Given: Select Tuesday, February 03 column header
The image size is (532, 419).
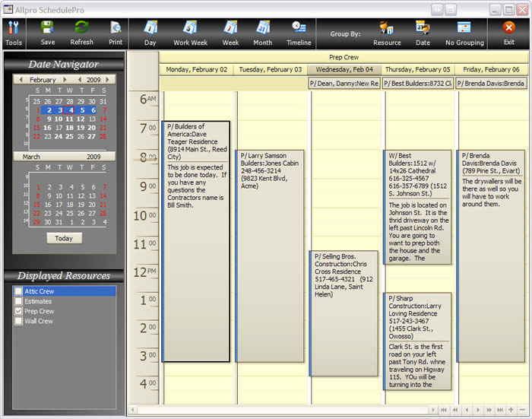Looking at the screenshot, I should tap(271, 70).
